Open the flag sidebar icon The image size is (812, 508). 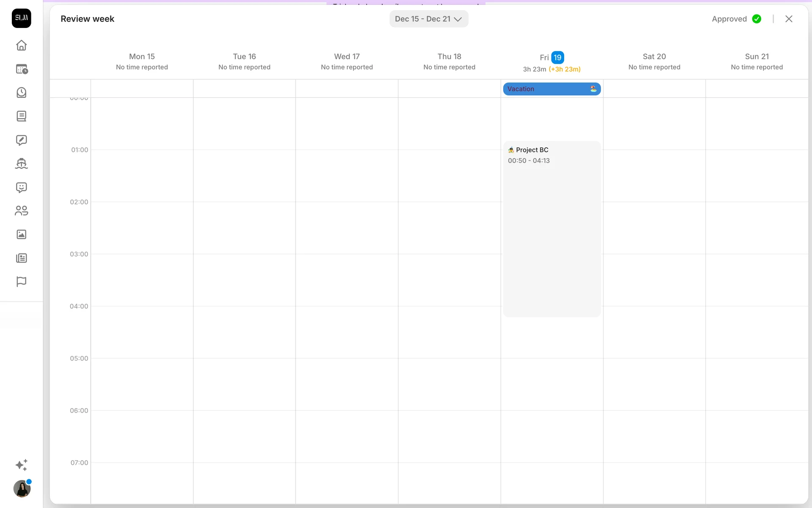22,282
